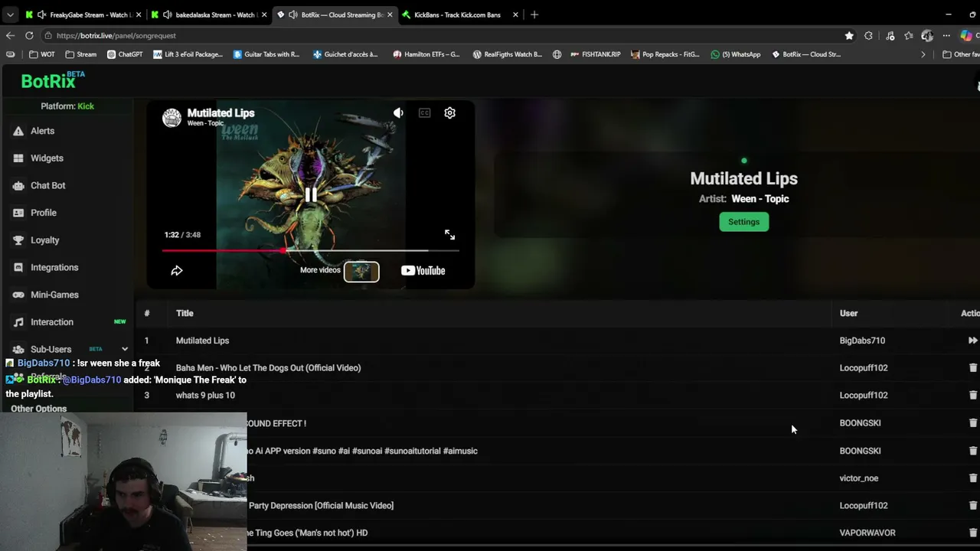Skip the Mutilated Lips song
Image resolution: width=980 pixels, height=551 pixels.
(972, 341)
